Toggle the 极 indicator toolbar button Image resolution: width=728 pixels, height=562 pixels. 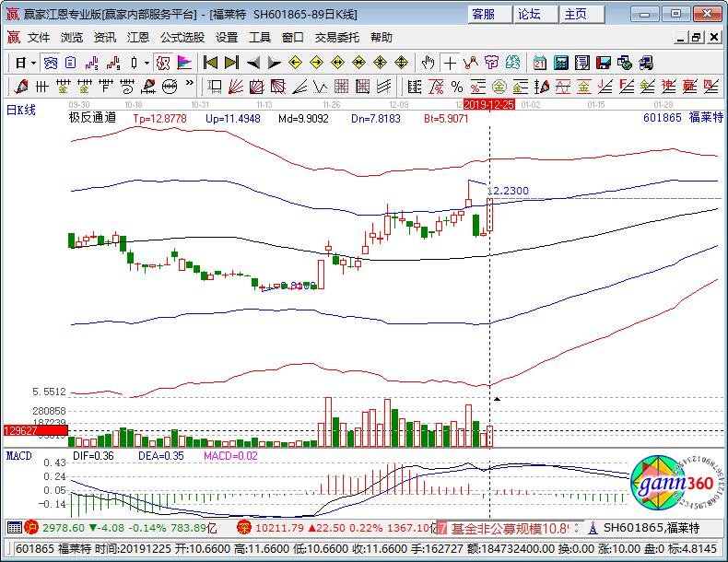click(x=163, y=63)
